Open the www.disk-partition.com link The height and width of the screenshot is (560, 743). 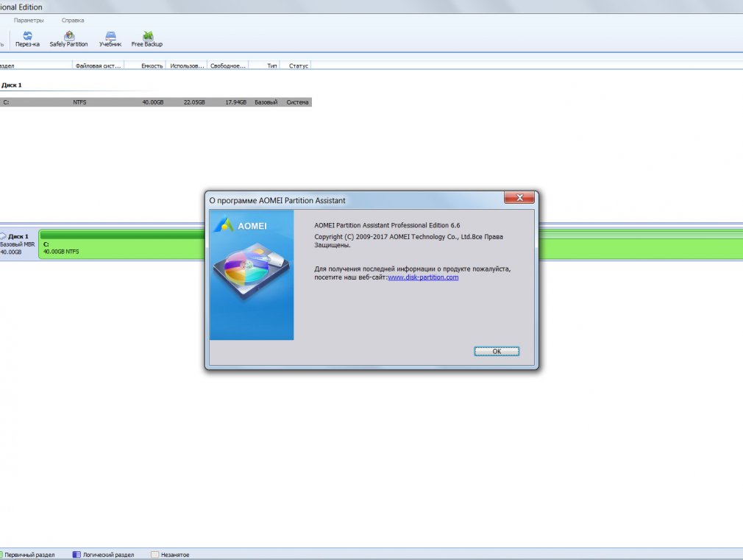click(x=423, y=277)
